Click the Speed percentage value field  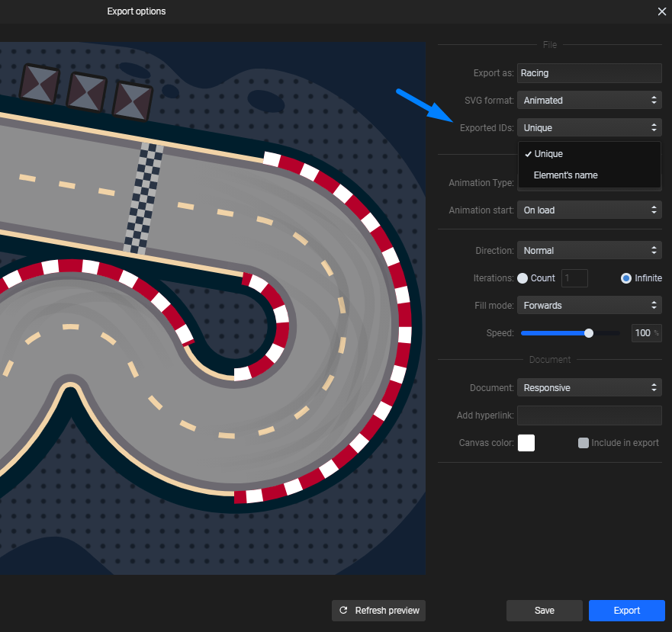(x=646, y=333)
